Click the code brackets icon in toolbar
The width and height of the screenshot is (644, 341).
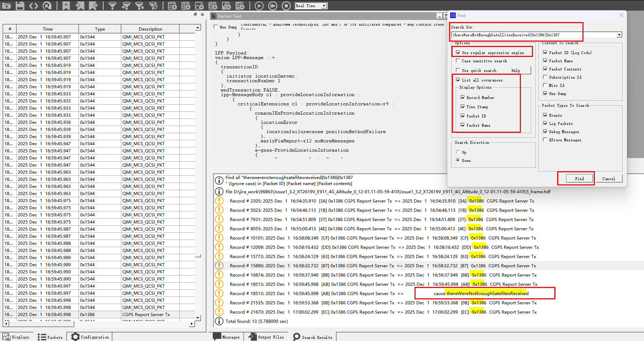coord(33,6)
